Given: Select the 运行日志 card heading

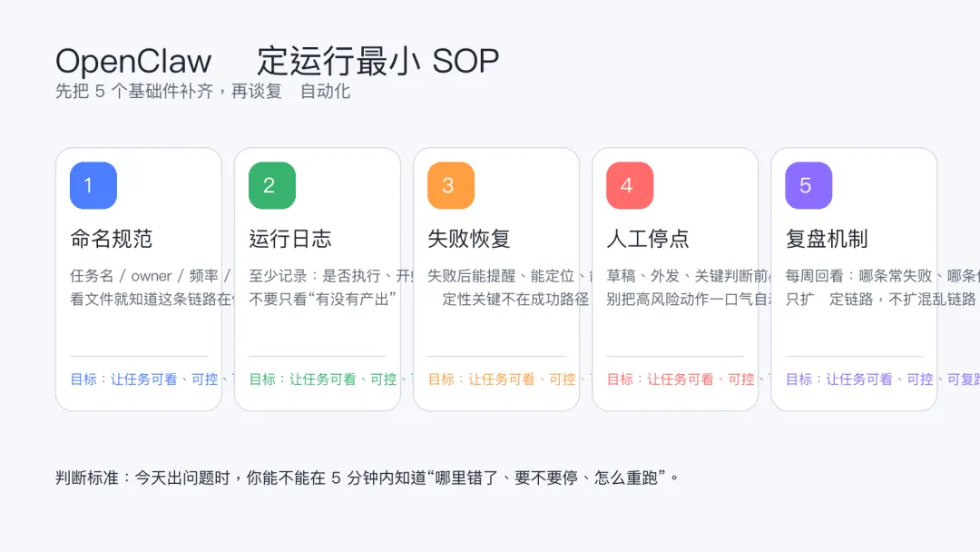Looking at the screenshot, I should [x=290, y=239].
